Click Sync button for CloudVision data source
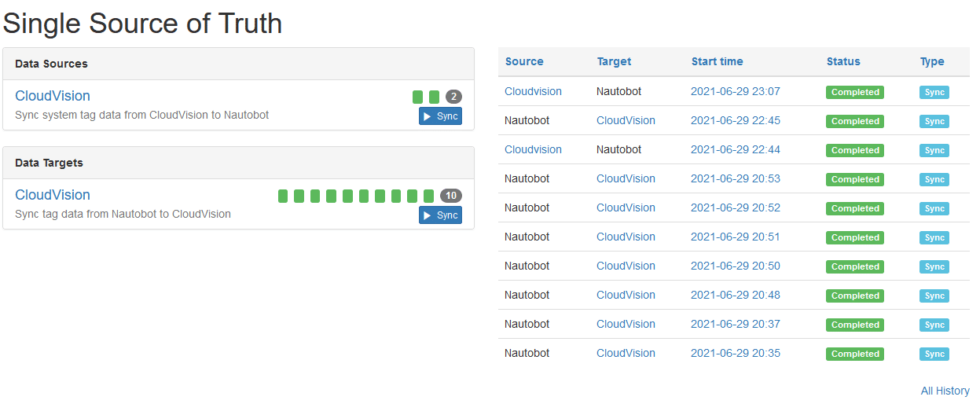 (x=440, y=116)
